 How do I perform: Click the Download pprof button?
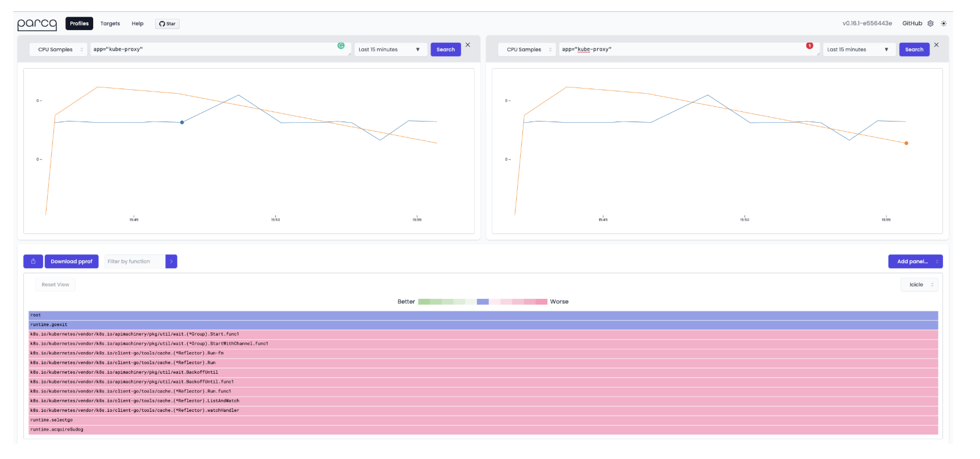(x=72, y=261)
